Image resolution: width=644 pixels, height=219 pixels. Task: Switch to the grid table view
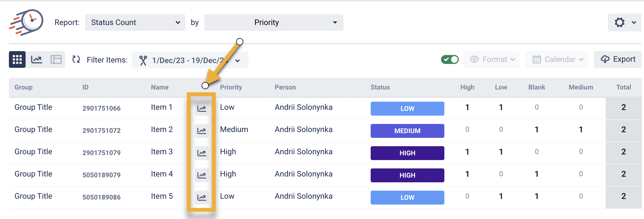point(17,59)
